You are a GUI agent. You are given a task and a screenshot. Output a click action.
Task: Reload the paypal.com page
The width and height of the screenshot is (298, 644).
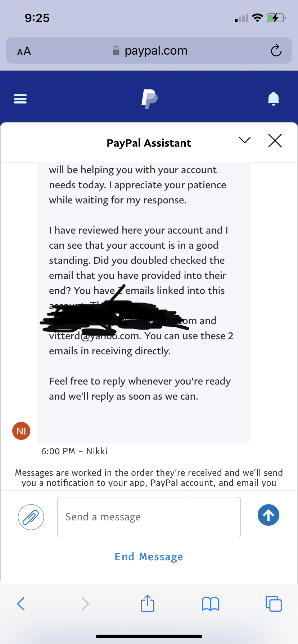tap(276, 51)
